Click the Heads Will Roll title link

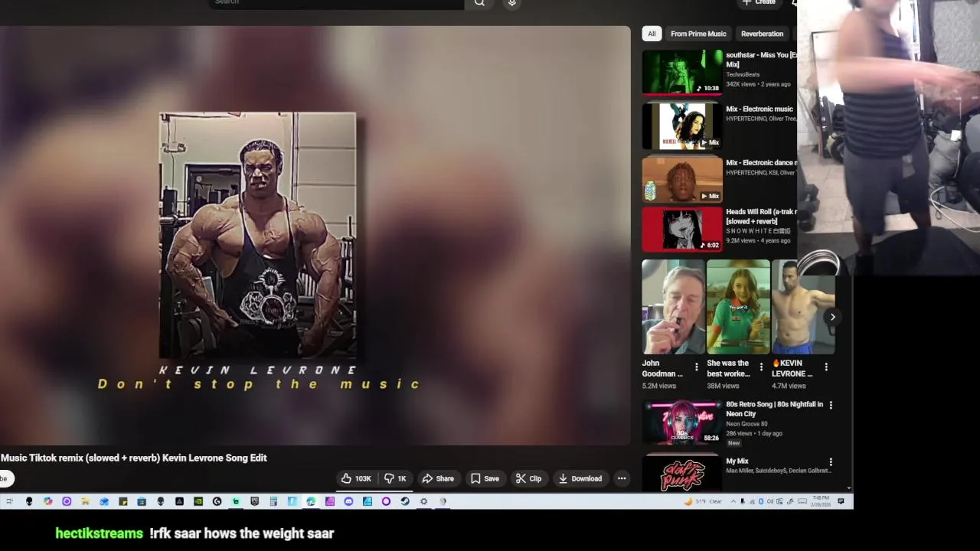click(762, 217)
